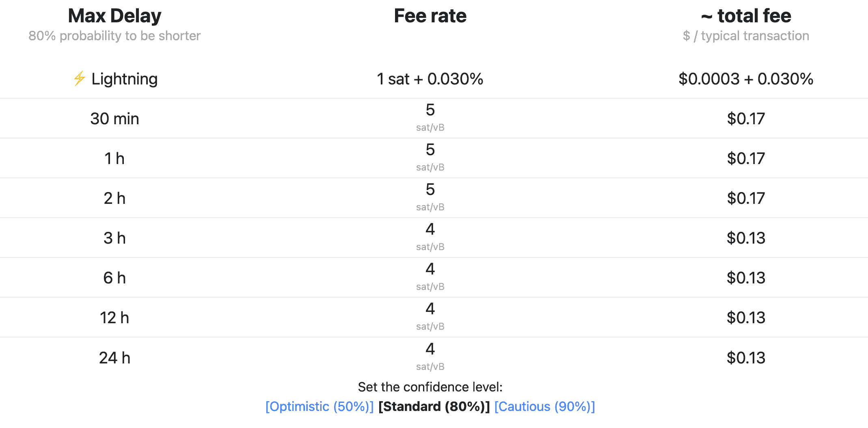Click the Lightning bolt icon

click(x=79, y=79)
